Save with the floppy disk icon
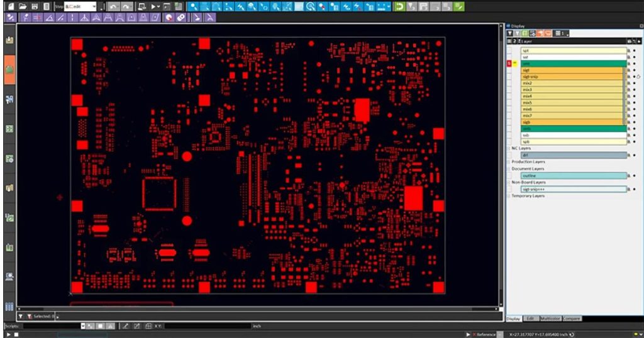This screenshot has height=338, width=644. 35,6
